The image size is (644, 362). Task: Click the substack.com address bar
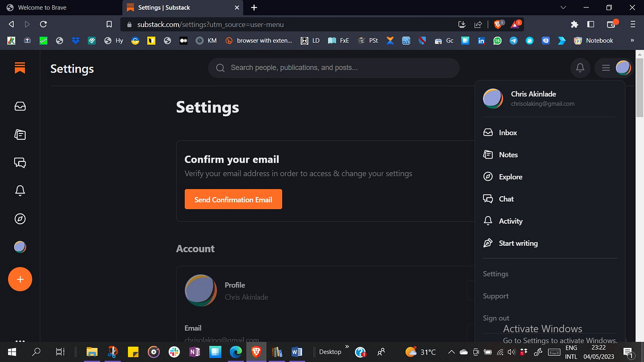coord(287,25)
